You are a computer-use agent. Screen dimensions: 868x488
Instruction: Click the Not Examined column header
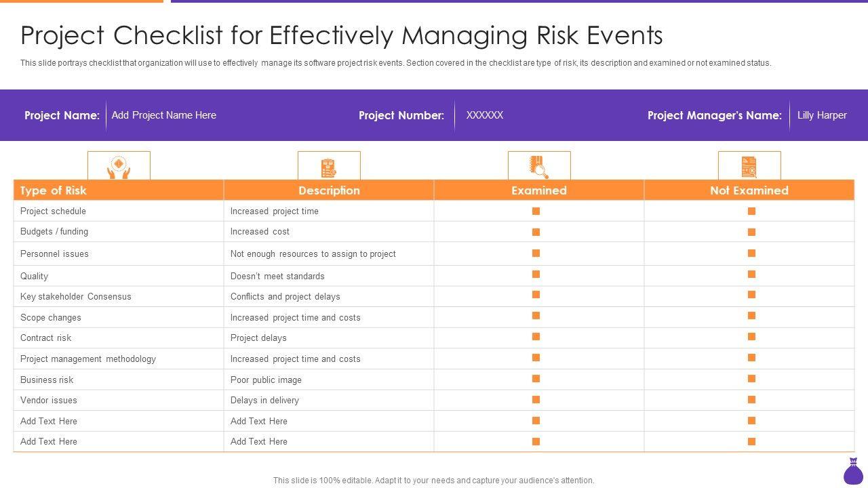click(x=749, y=190)
